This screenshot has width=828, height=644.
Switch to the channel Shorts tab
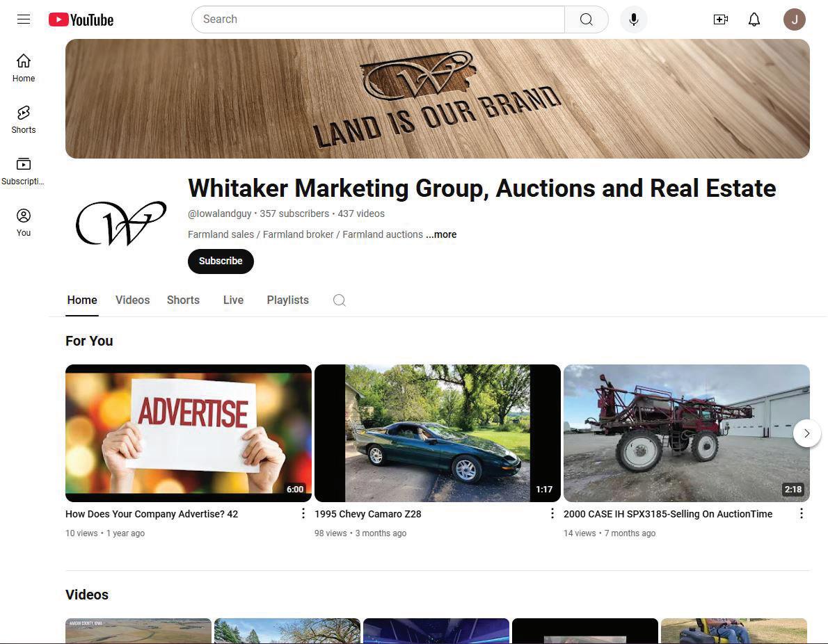(183, 300)
